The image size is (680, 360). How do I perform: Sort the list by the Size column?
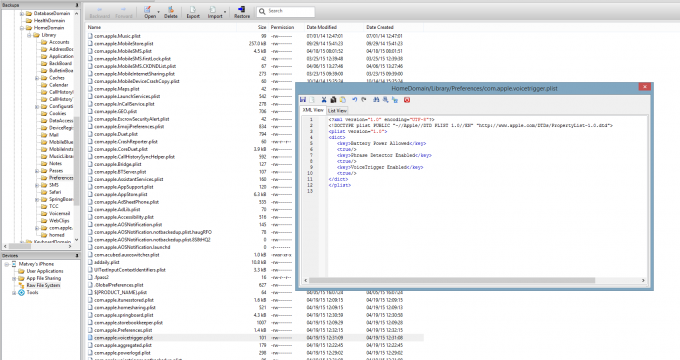252,27
